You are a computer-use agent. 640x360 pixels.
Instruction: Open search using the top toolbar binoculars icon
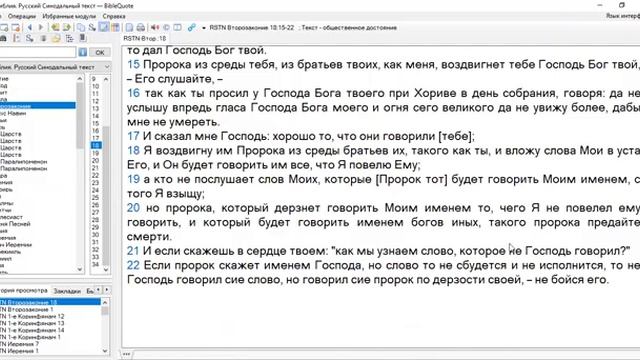coord(92,27)
